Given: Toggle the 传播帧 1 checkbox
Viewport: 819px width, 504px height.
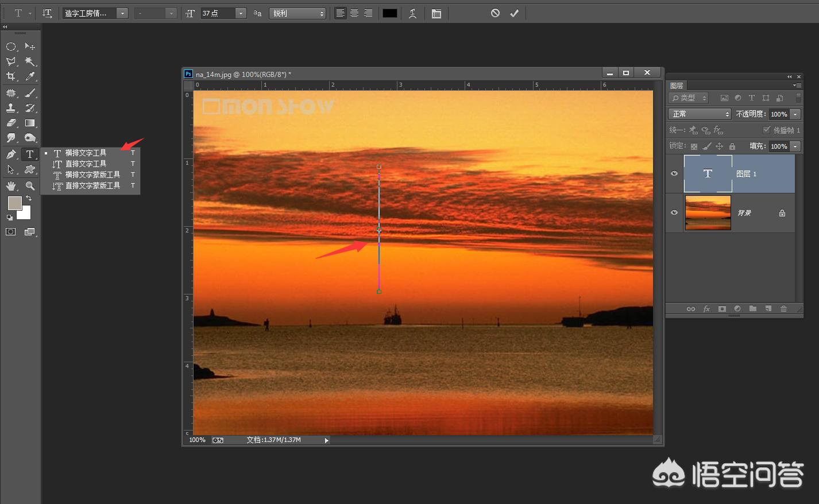Looking at the screenshot, I should [x=766, y=130].
